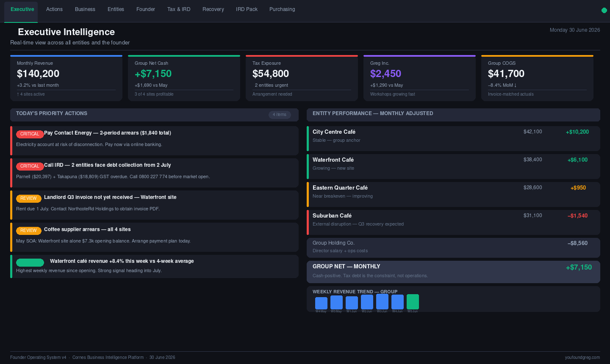
Task: Click 'Electricity account at risk of disconnection' line
Action: coord(89,144)
